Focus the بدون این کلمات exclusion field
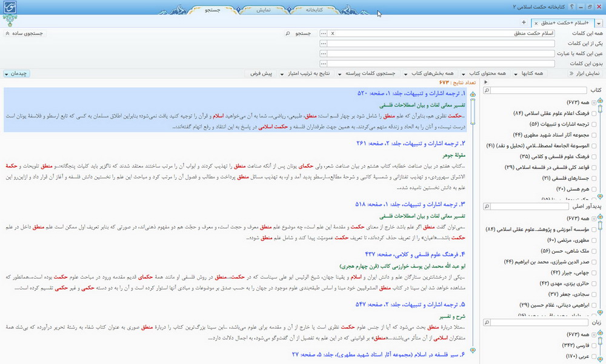 [x=441, y=64]
